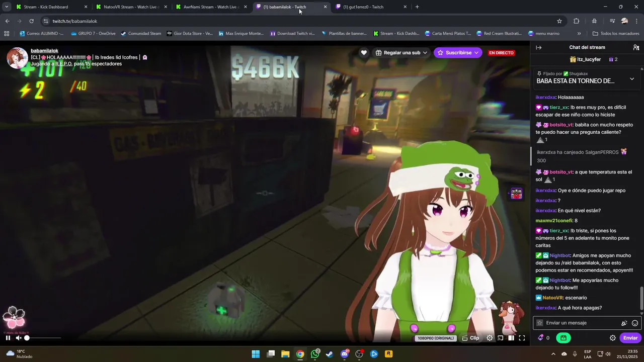This screenshot has height=362, width=644.
Task: Switch to gut1errez0 - Twitch tab
Action: pos(371,7)
